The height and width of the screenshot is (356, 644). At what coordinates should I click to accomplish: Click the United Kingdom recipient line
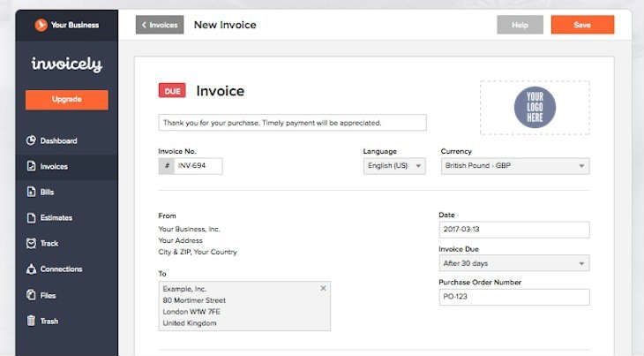(x=190, y=323)
